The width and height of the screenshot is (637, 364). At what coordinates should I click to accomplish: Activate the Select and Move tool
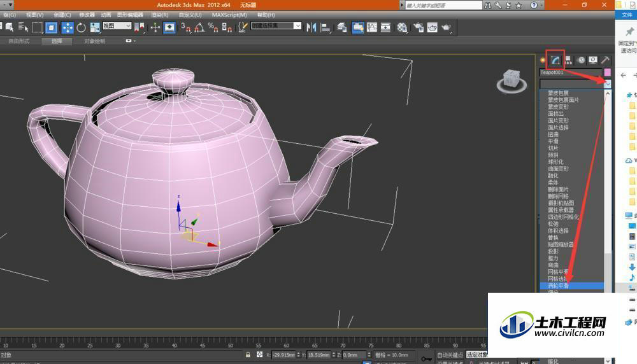click(68, 27)
